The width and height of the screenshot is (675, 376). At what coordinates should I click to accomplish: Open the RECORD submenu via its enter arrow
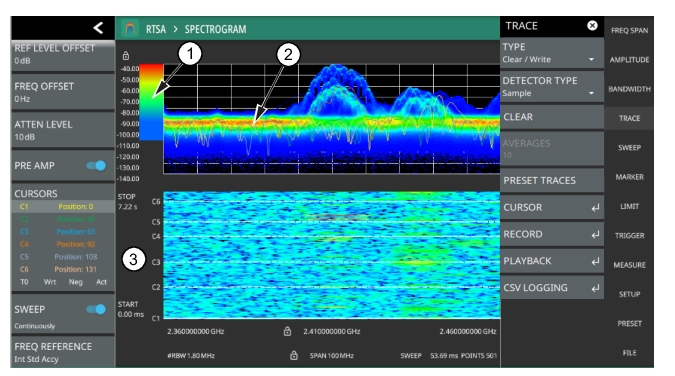tap(595, 235)
